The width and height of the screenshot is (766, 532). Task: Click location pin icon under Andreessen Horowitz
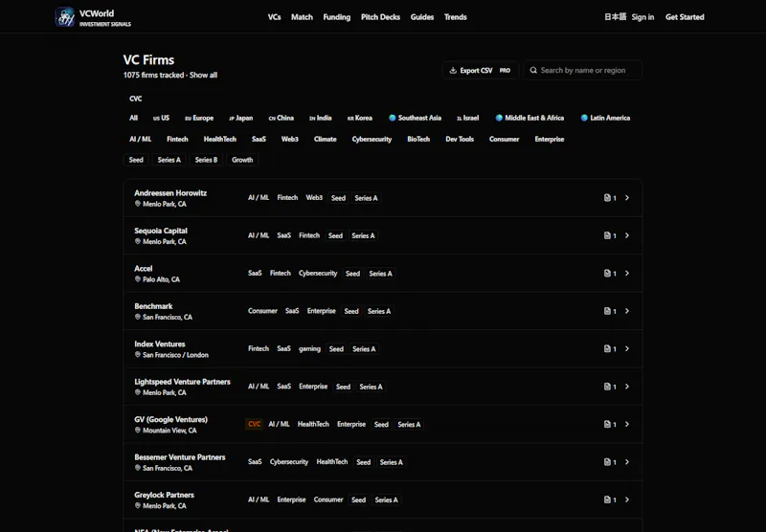point(138,204)
